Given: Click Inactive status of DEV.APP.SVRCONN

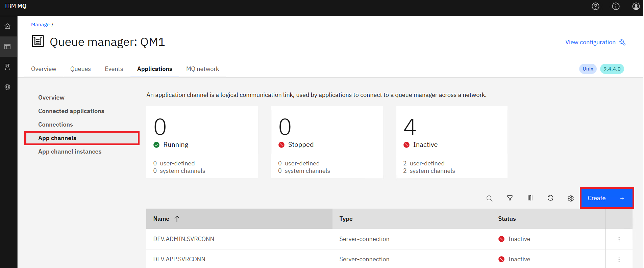Looking at the screenshot, I should [x=514, y=259].
